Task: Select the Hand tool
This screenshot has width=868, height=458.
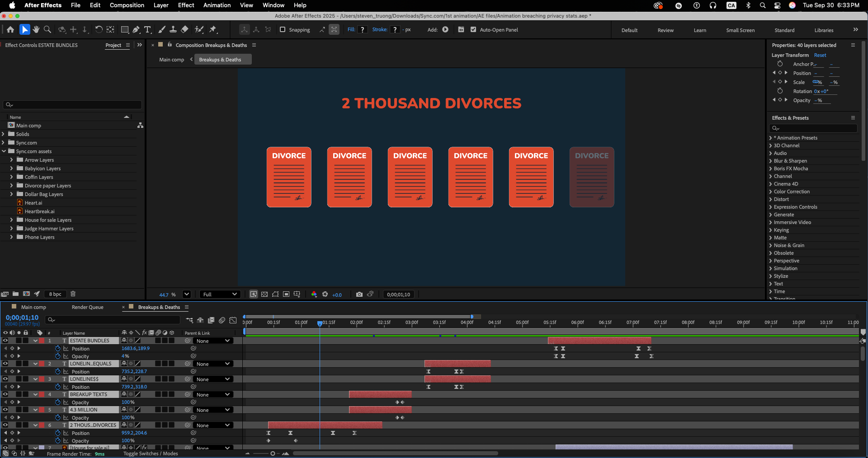Action: tap(36, 30)
